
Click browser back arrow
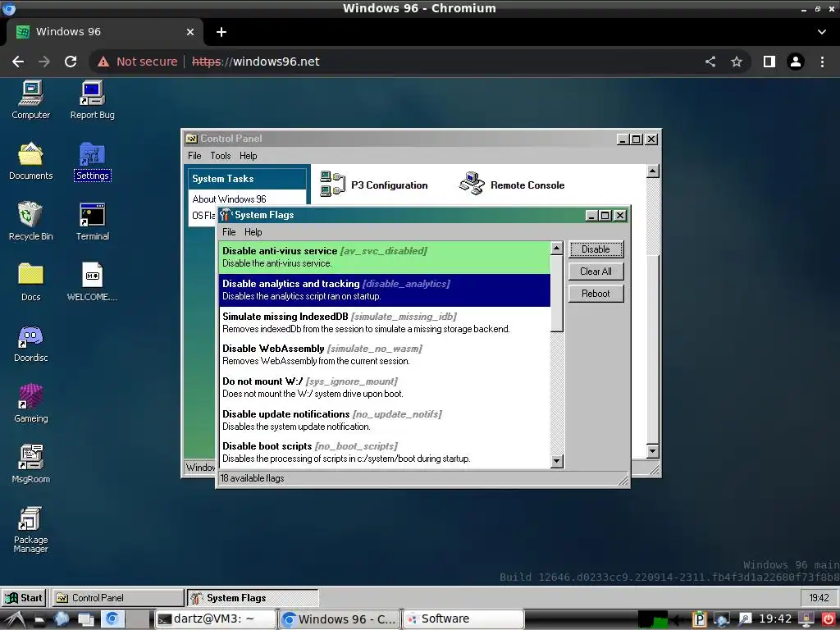pyautogui.click(x=18, y=62)
